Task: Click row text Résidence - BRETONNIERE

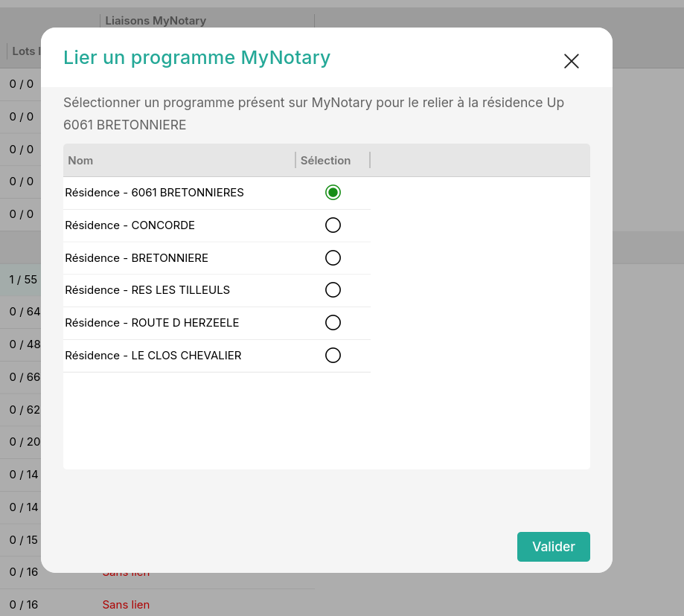Action: point(136,258)
